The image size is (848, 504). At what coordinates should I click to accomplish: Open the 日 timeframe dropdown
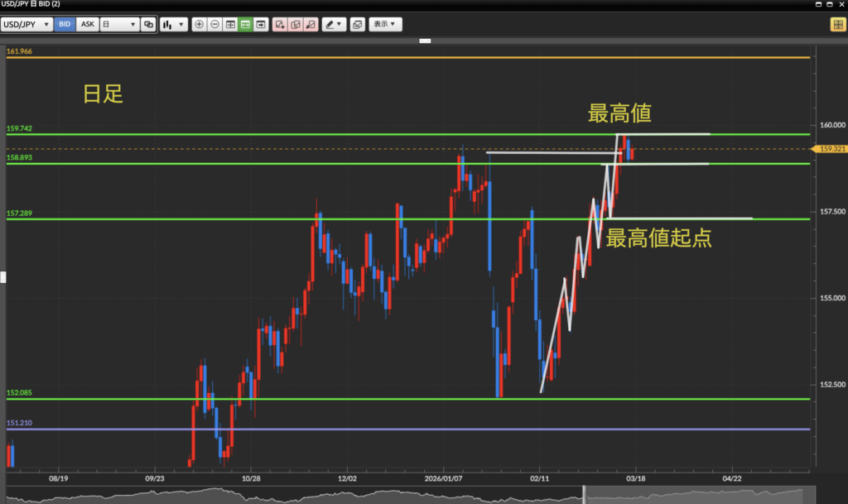pos(119,25)
